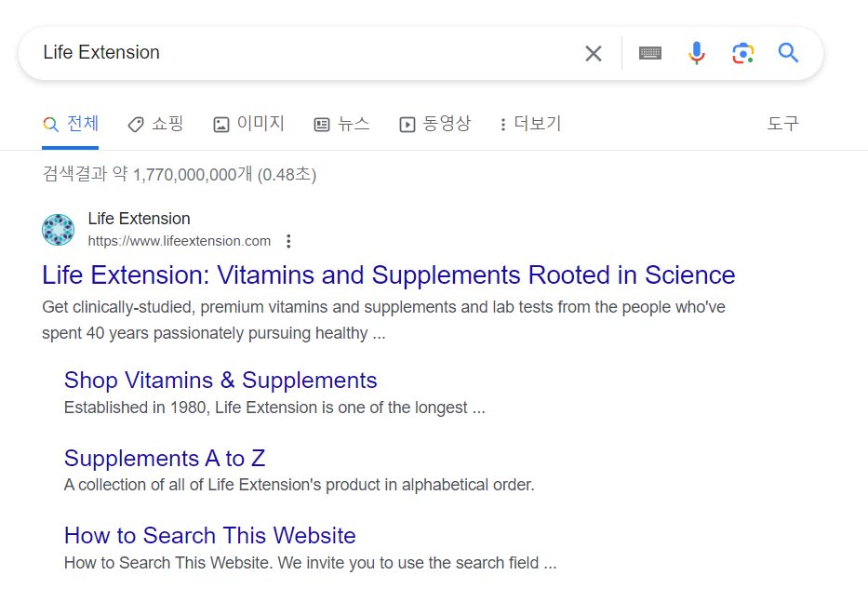Open the How to Search This Website link

tap(209, 535)
